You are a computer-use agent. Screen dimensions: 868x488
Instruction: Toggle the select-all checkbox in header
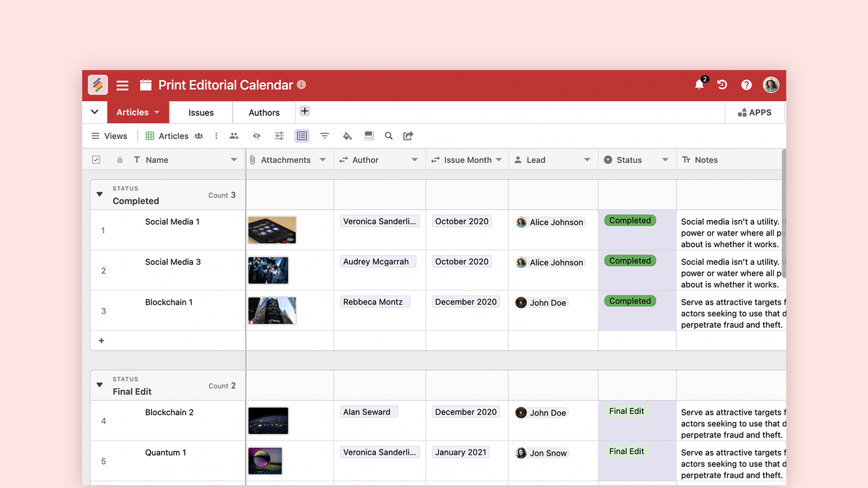[x=96, y=160]
